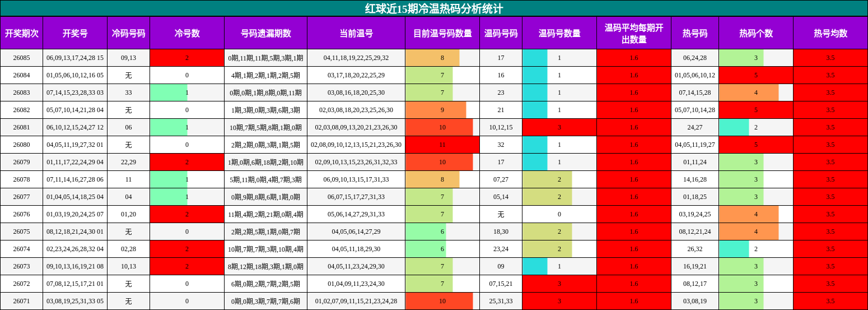Click warm numbers 04,05,11,18,29,30

click(356, 249)
